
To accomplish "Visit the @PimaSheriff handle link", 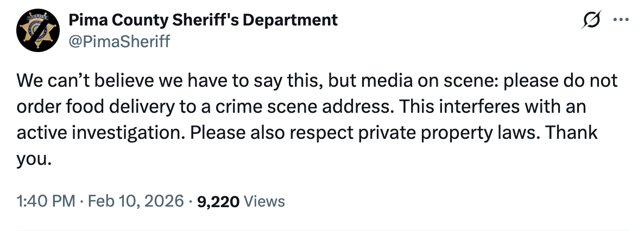I will pyautogui.click(x=118, y=40).
